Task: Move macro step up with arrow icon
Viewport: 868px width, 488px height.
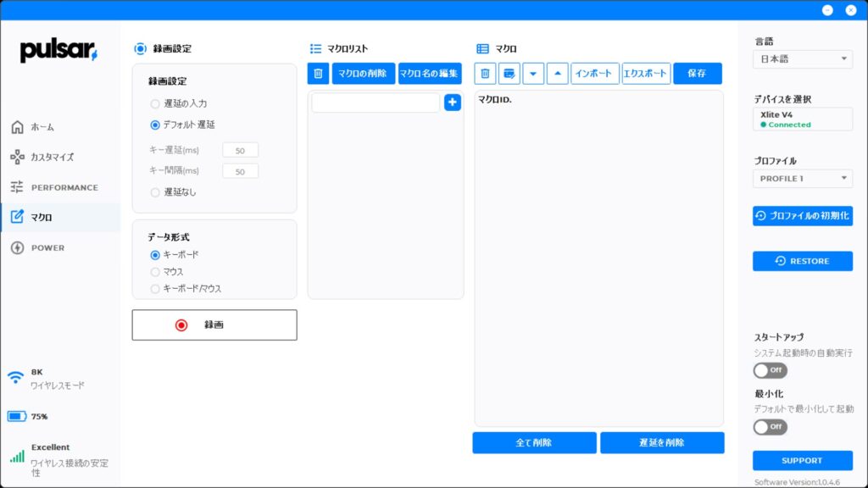Action: (x=558, y=74)
